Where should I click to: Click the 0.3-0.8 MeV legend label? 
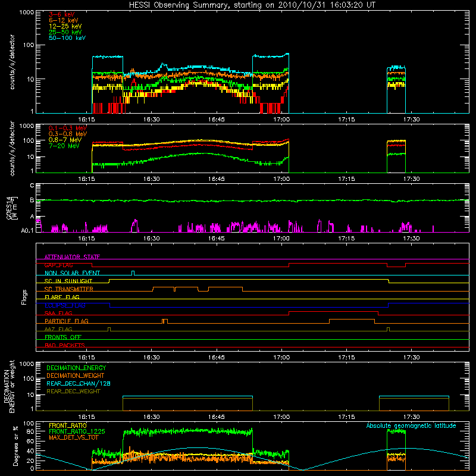tap(68, 134)
